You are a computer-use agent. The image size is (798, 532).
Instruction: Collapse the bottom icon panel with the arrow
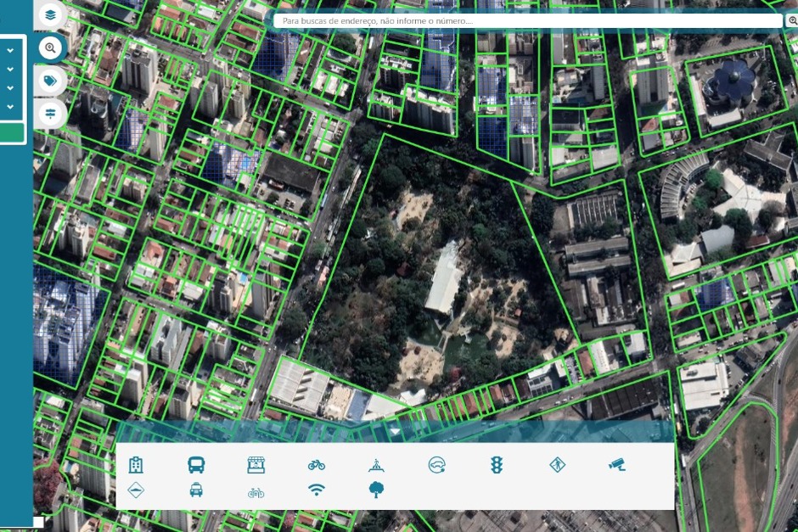pos(395,431)
